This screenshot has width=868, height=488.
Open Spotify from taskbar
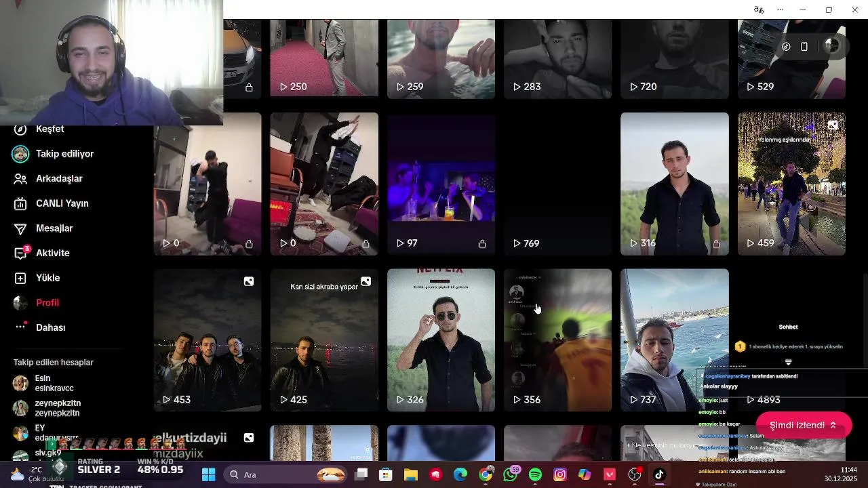point(535,474)
